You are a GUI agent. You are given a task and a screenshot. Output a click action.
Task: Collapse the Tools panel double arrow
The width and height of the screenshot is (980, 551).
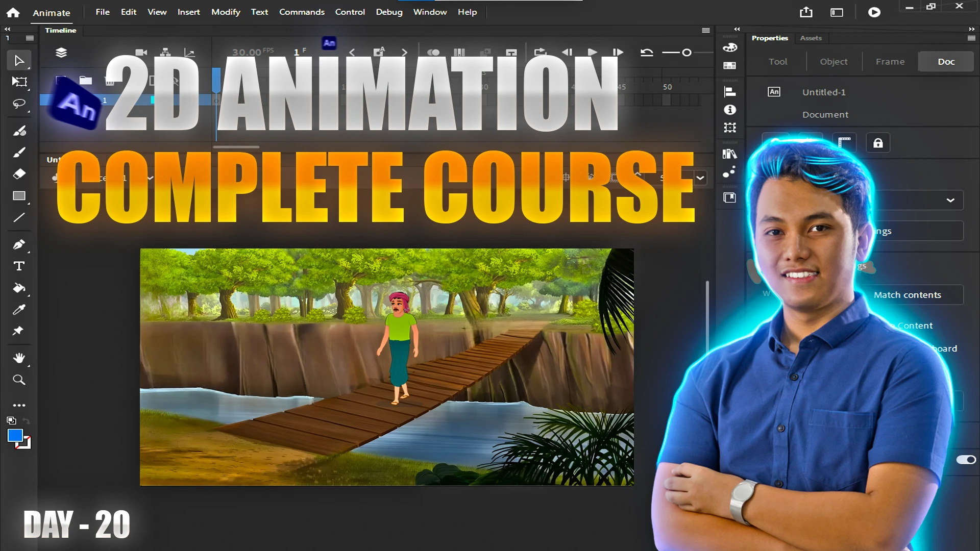[7, 29]
